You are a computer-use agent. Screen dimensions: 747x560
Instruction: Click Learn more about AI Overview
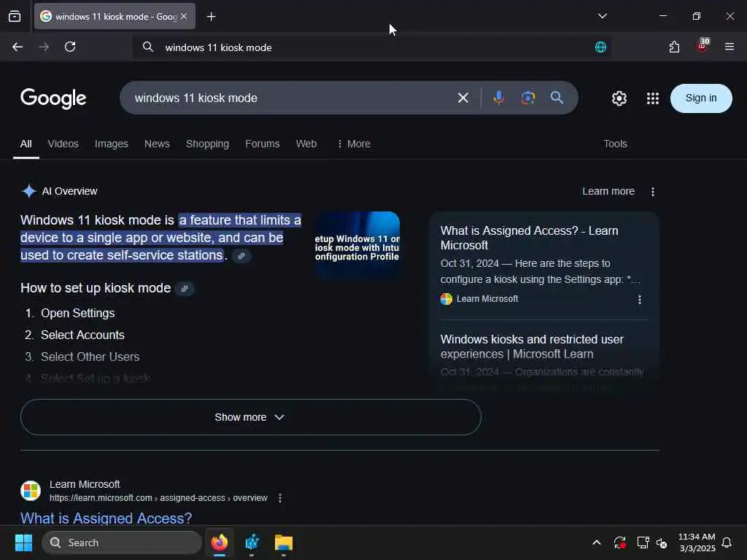coord(608,192)
